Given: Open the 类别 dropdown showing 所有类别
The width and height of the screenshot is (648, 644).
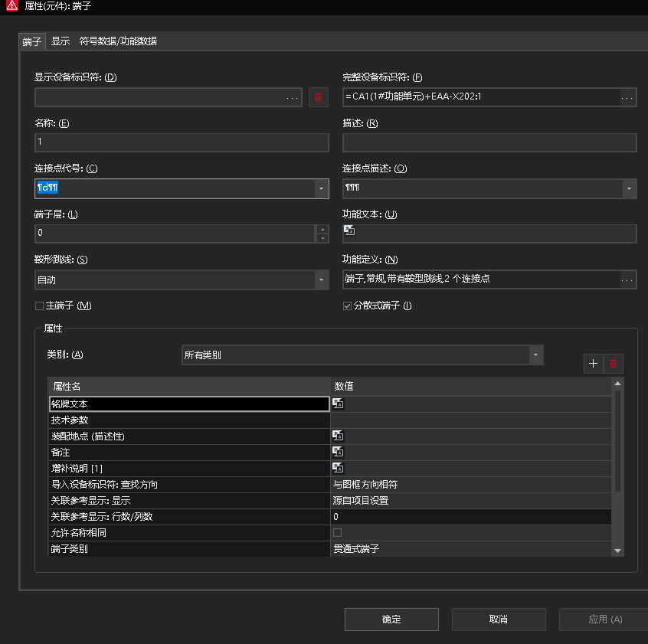Looking at the screenshot, I should 535,355.
